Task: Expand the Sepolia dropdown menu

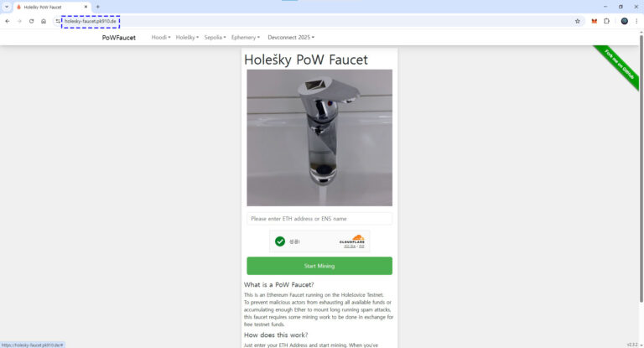Action: (215, 38)
